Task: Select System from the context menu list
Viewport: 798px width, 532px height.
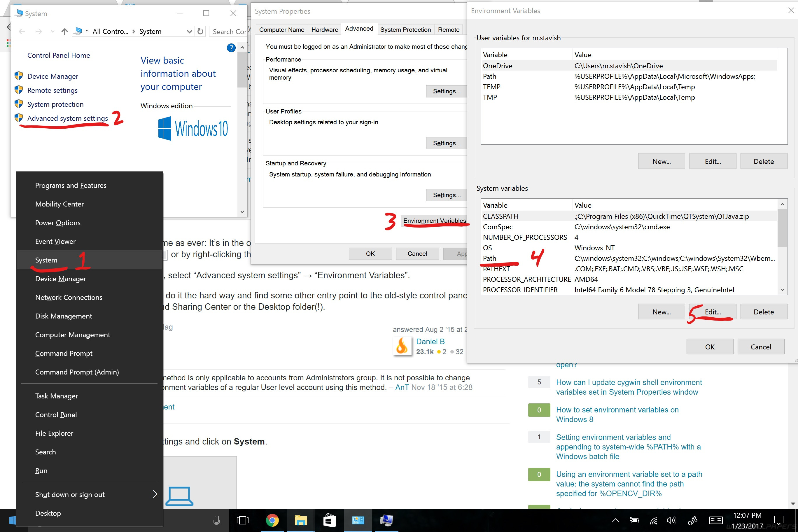Action: tap(46, 260)
